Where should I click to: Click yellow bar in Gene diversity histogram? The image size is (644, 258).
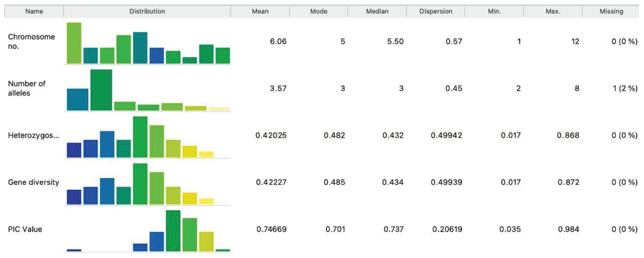pyautogui.click(x=190, y=198)
